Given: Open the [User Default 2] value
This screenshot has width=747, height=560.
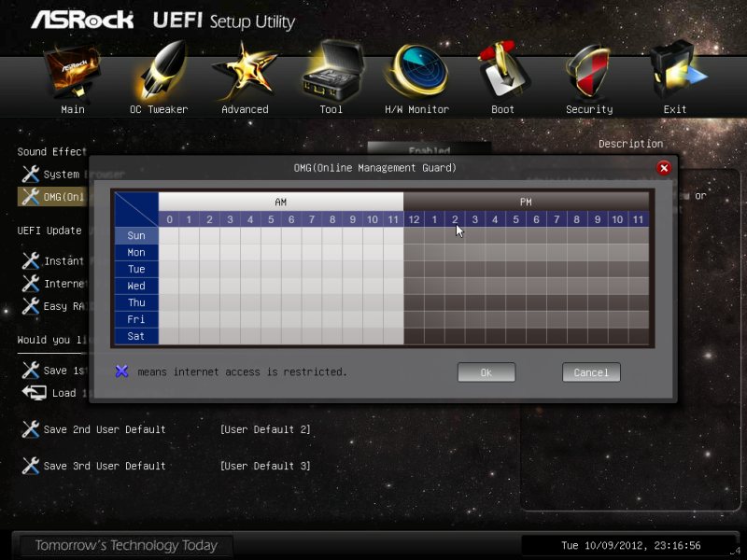Looking at the screenshot, I should tap(265, 429).
